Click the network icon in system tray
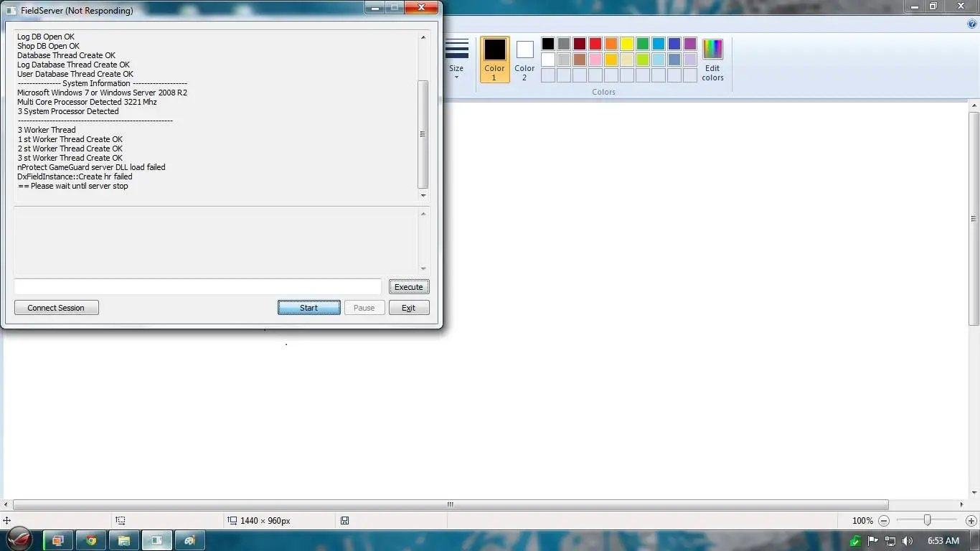980x551 pixels. click(890, 541)
